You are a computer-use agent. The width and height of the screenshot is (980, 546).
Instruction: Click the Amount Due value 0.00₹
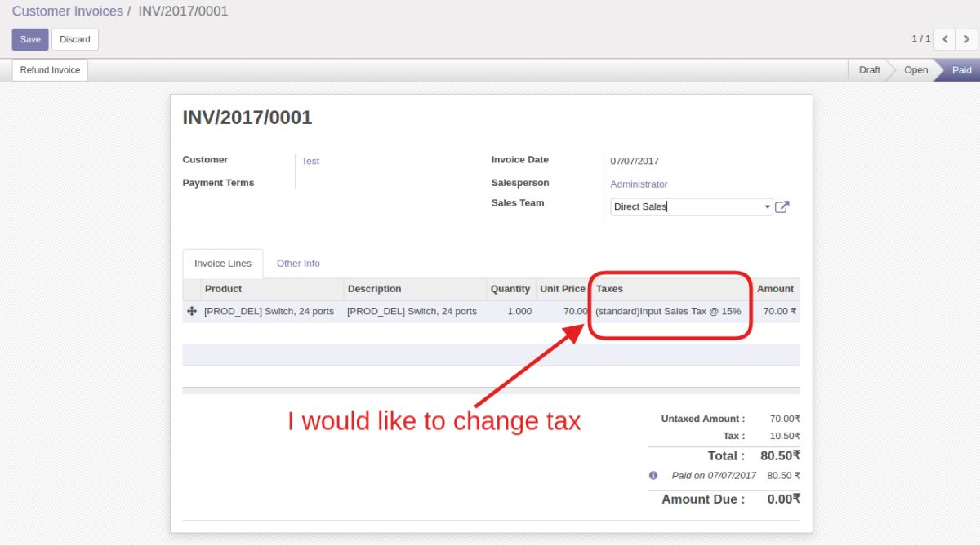click(784, 499)
